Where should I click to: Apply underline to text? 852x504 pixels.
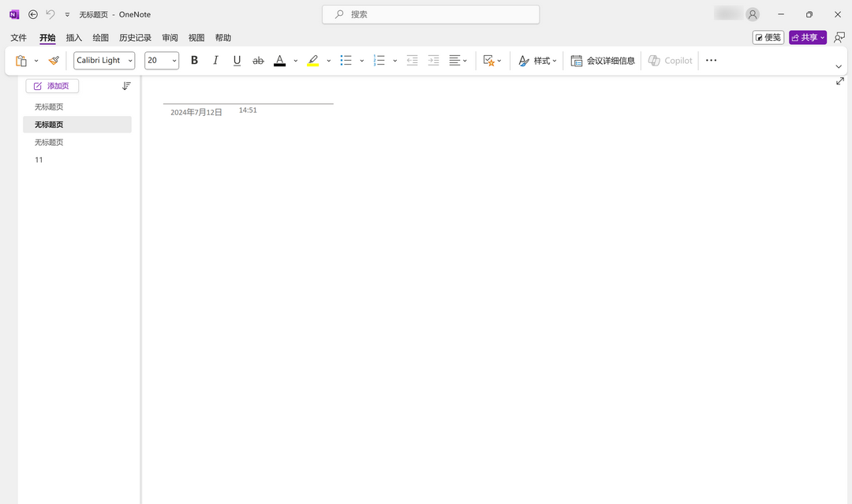237,60
